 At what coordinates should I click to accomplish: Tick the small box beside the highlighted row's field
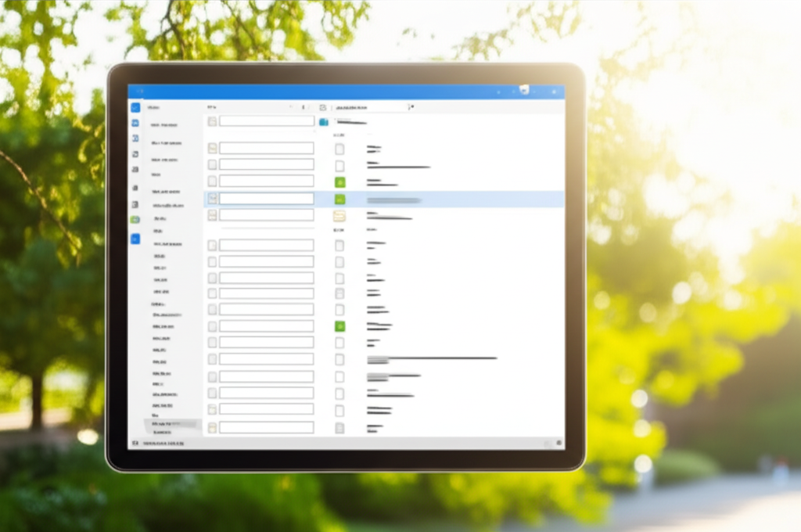(212, 199)
